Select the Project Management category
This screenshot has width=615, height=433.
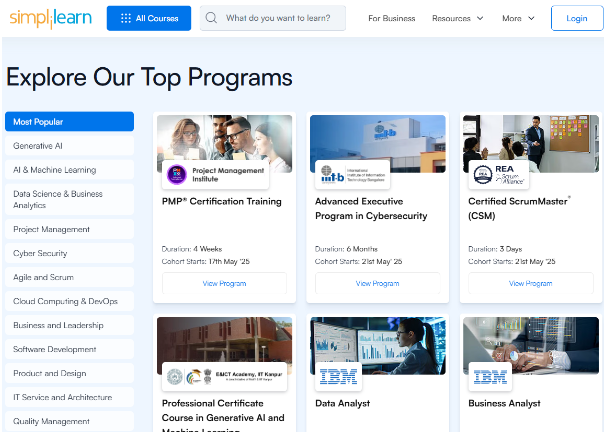[69, 229]
